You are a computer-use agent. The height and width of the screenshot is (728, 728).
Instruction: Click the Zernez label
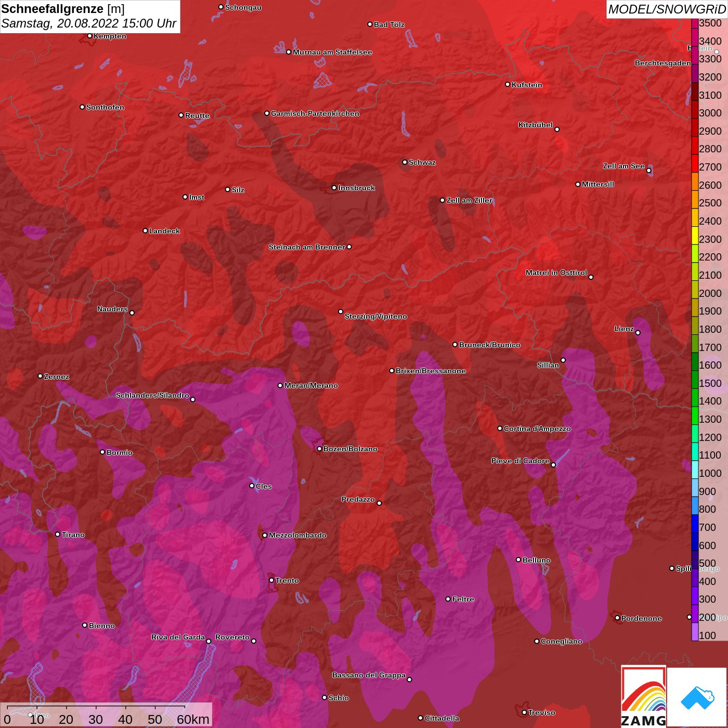tap(57, 376)
